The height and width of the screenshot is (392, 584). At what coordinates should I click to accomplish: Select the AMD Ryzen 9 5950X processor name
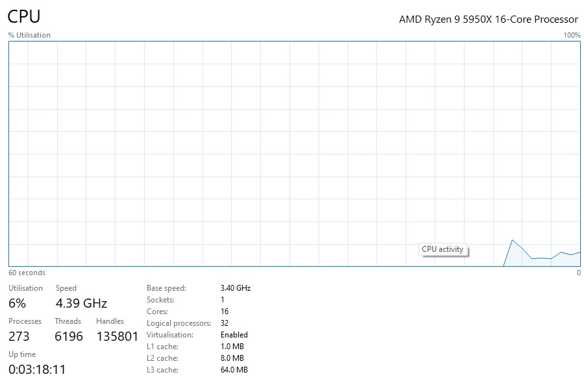(x=488, y=19)
